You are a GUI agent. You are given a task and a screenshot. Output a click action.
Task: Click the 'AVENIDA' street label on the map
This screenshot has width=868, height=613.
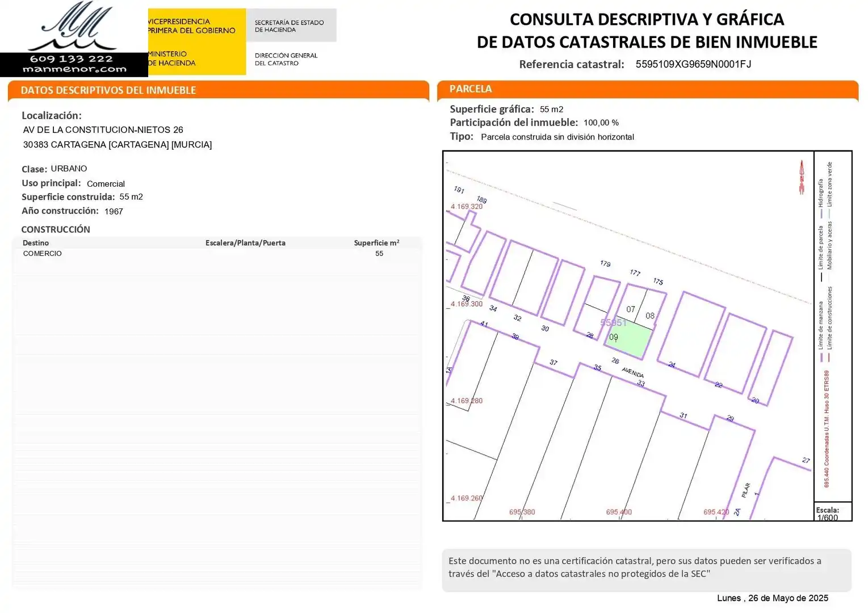(633, 373)
